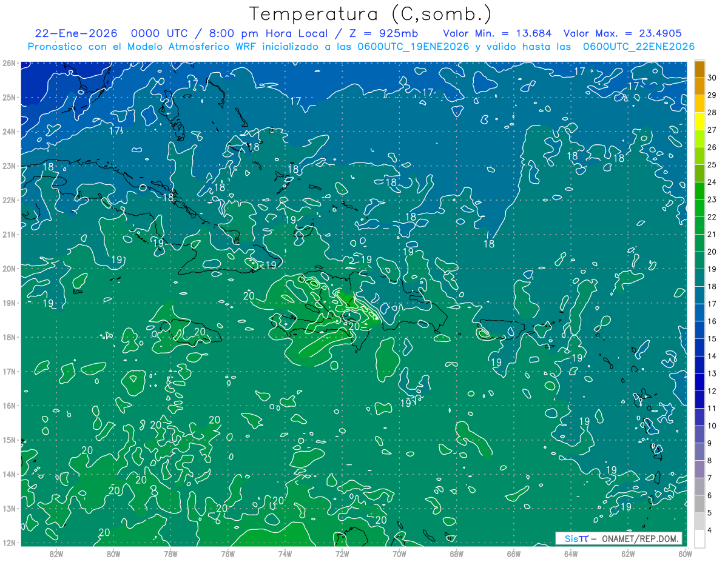Click the 21N latitude label
The image size is (728, 562).
click(9, 234)
